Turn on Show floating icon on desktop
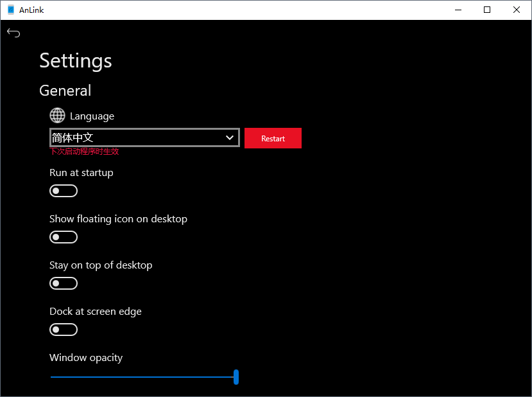This screenshot has width=532, height=397. [x=64, y=237]
